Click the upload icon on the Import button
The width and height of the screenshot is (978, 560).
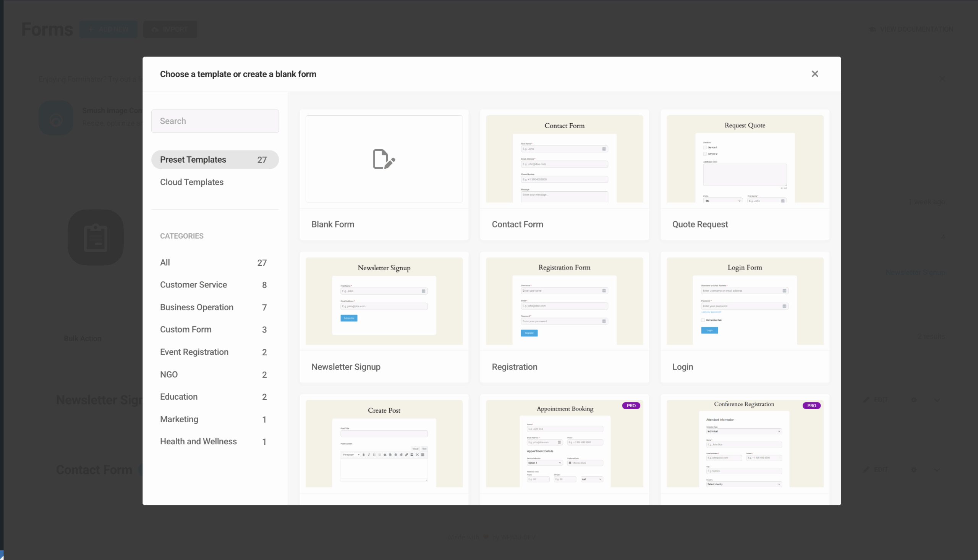(x=155, y=30)
